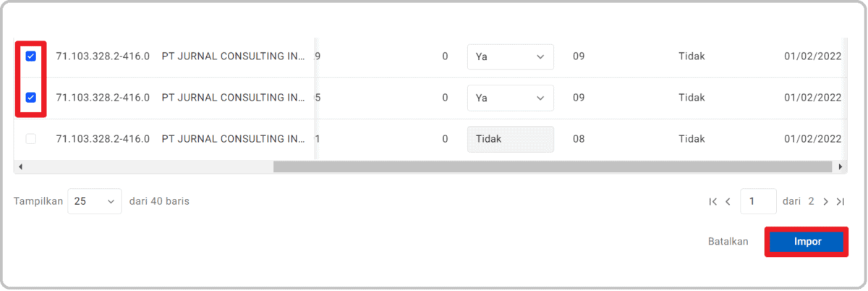Go to first page of results
868x291 pixels.
point(713,202)
